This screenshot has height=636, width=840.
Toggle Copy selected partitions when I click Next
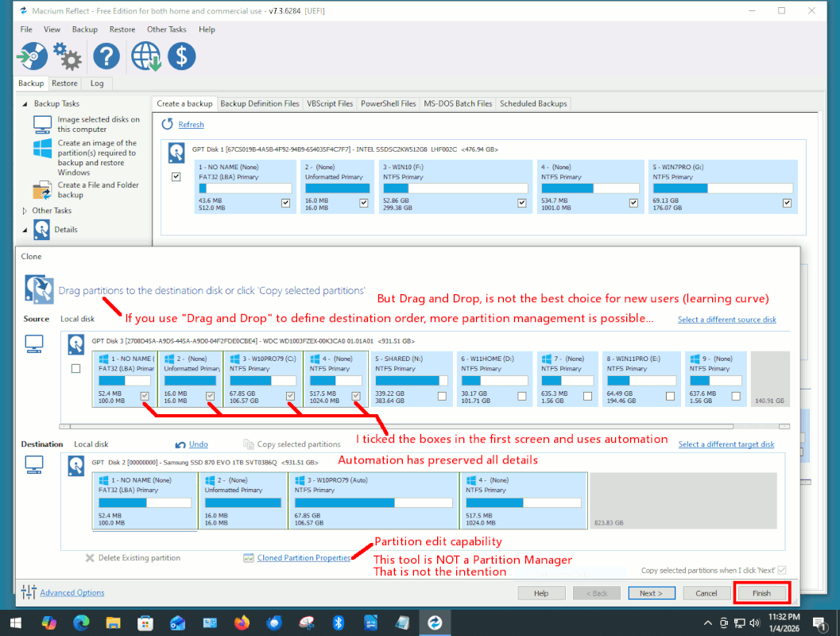(x=782, y=570)
